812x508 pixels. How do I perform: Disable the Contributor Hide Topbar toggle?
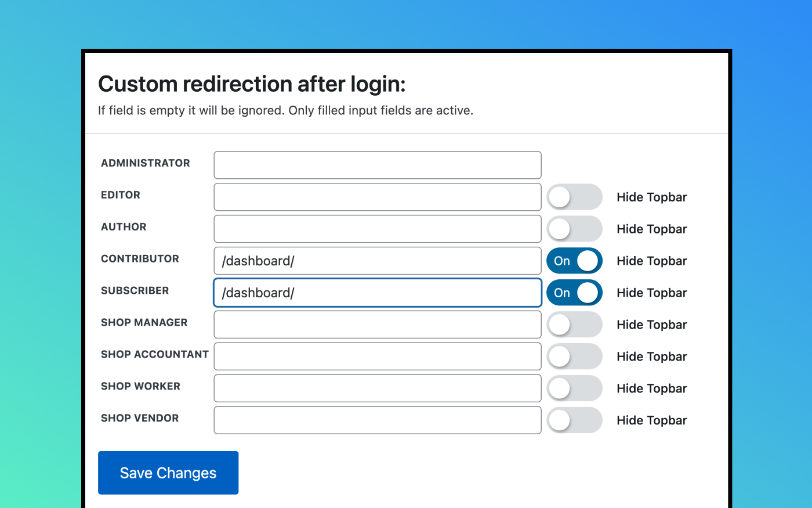[x=574, y=261]
